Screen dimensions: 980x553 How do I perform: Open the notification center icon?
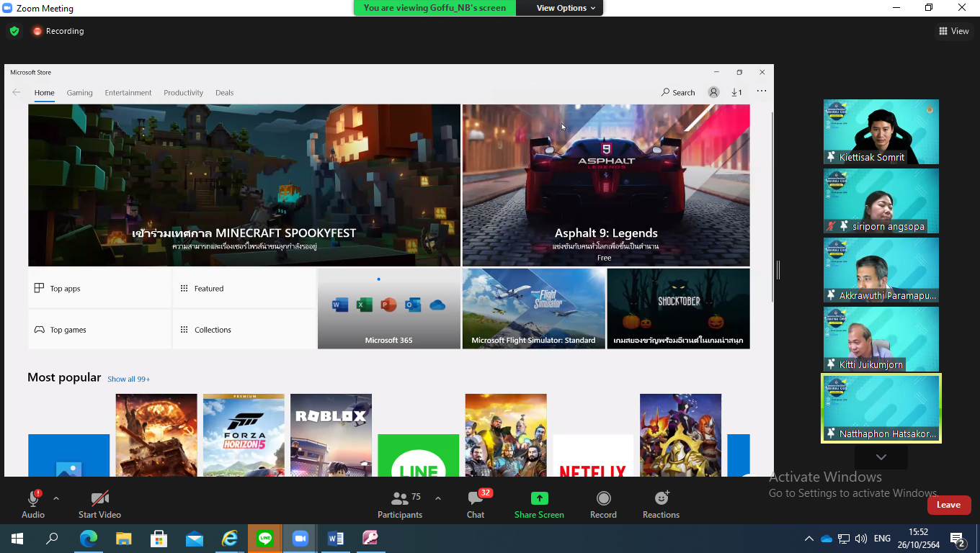click(958, 538)
